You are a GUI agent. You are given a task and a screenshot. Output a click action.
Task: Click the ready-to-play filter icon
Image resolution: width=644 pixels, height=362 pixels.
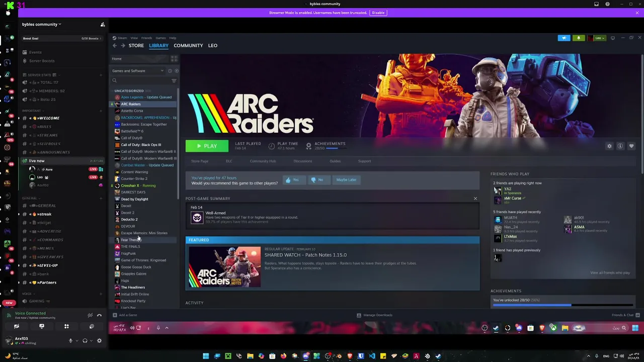click(176, 71)
